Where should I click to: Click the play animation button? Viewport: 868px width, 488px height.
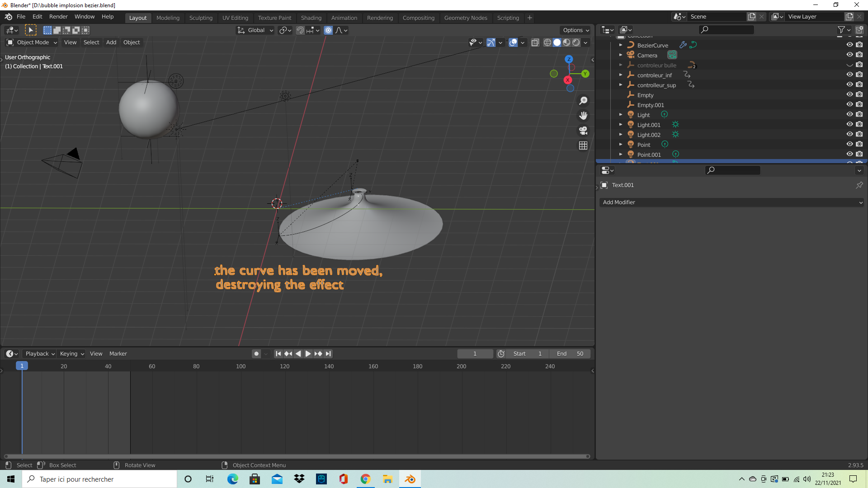pyautogui.click(x=307, y=353)
